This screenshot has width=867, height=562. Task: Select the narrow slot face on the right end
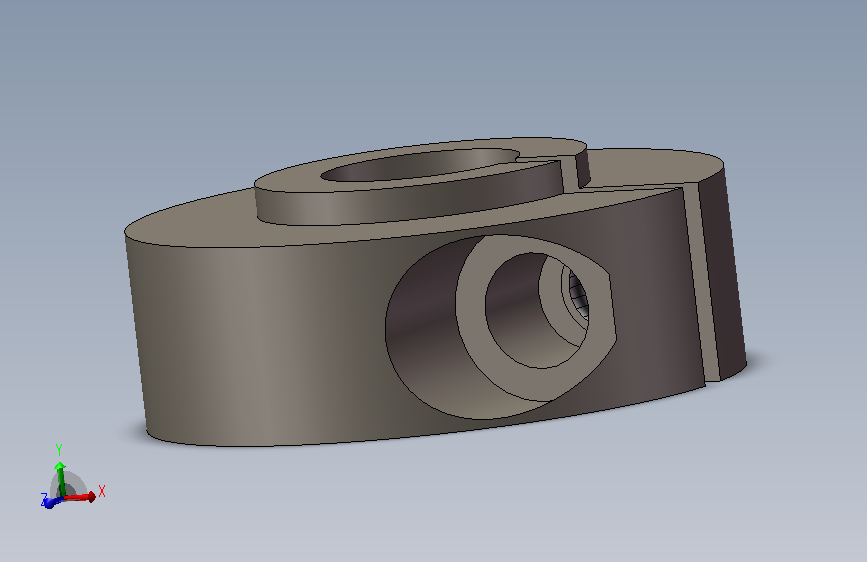[x=702, y=282]
